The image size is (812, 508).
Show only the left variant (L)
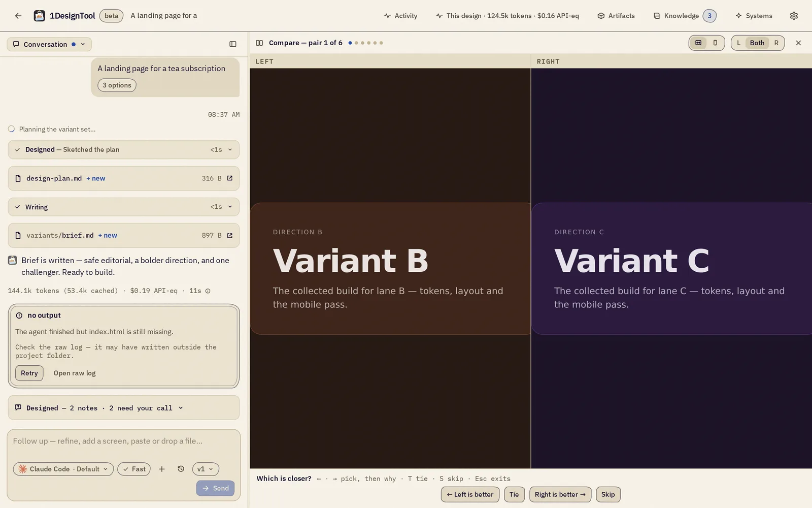click(738, 43)
